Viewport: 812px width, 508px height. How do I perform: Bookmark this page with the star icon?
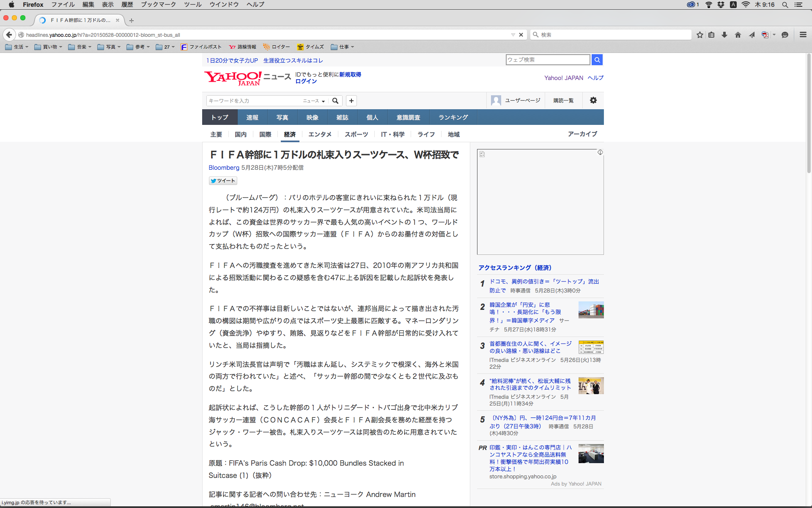tap(700, 35)
